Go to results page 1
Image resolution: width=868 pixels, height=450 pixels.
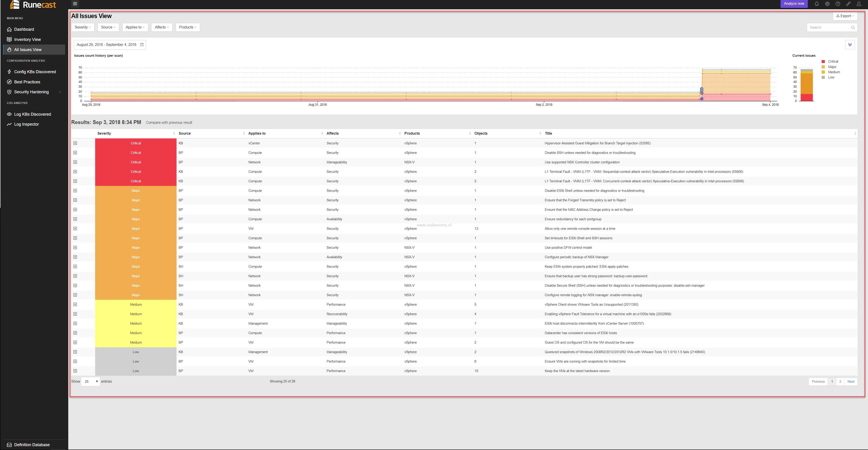[832, 381]
